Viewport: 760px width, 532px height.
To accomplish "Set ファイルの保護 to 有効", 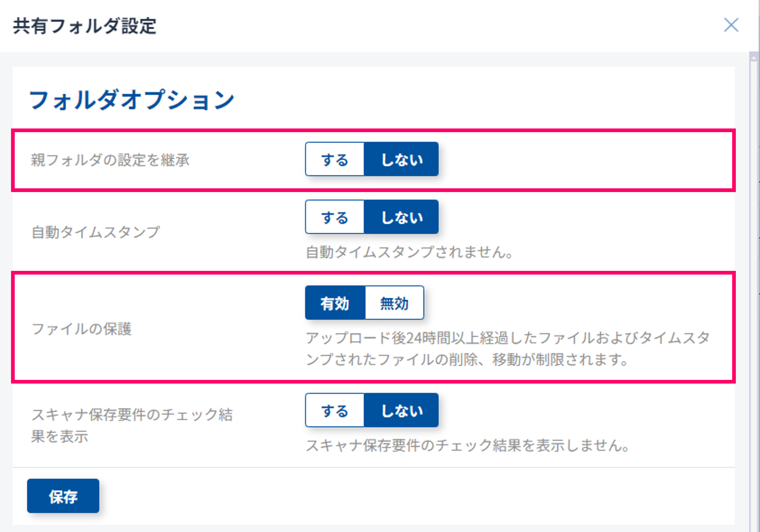I will point(335,303).
